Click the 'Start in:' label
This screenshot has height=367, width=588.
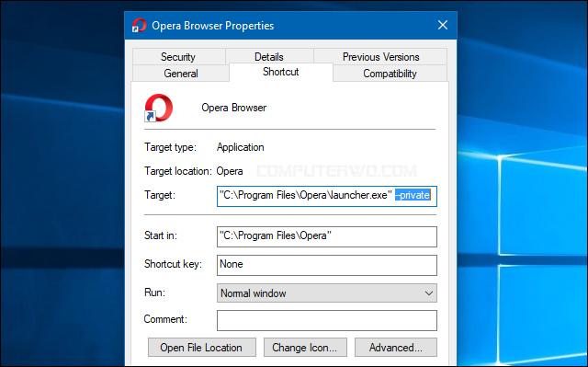tap(161, 235)
